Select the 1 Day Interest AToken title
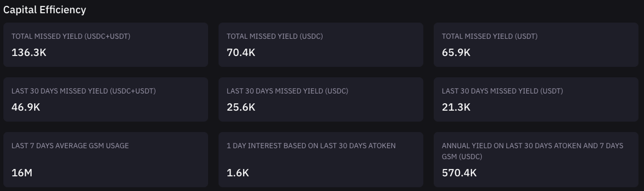Viewport: 644px width, 191px height. tap(311, 146)
